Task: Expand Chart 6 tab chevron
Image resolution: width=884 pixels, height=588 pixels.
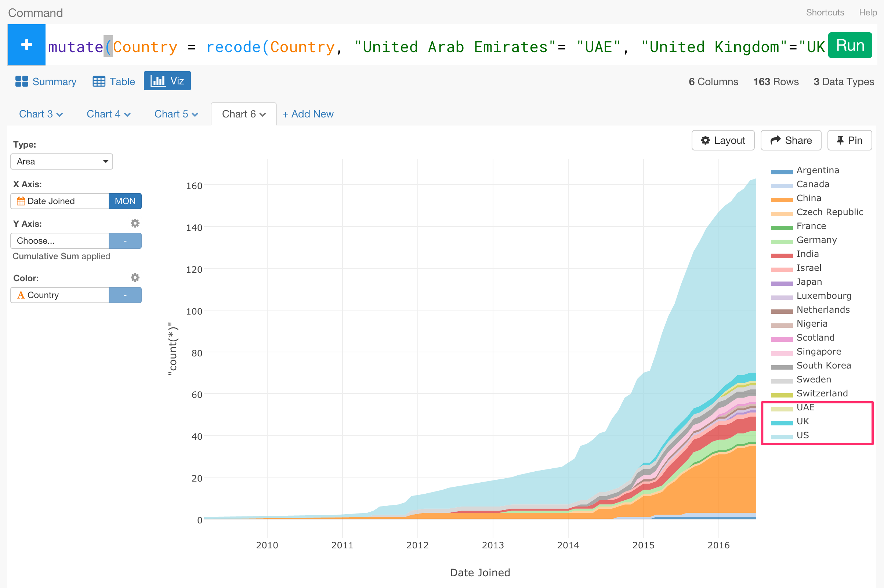Action: (x=263, y=115)
